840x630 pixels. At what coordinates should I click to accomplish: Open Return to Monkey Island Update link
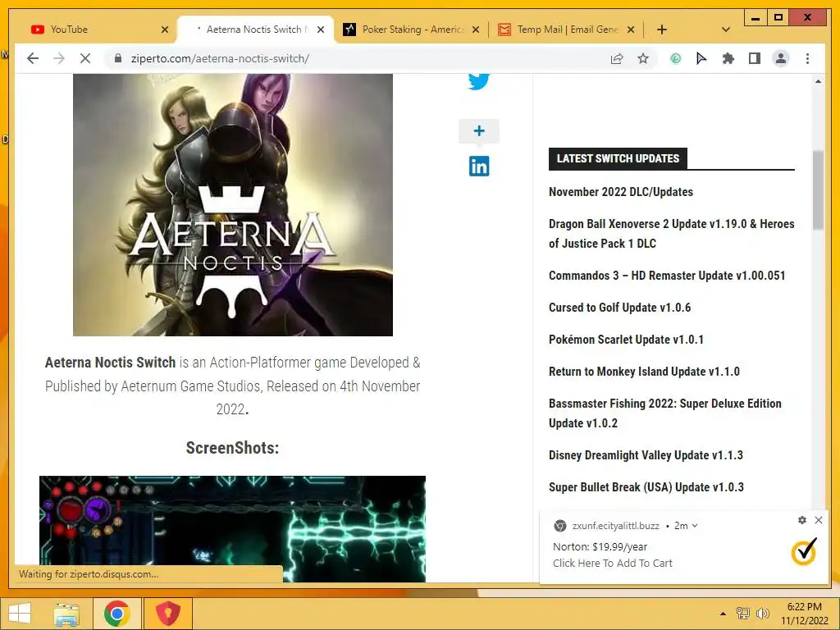(x=644, y=372)
